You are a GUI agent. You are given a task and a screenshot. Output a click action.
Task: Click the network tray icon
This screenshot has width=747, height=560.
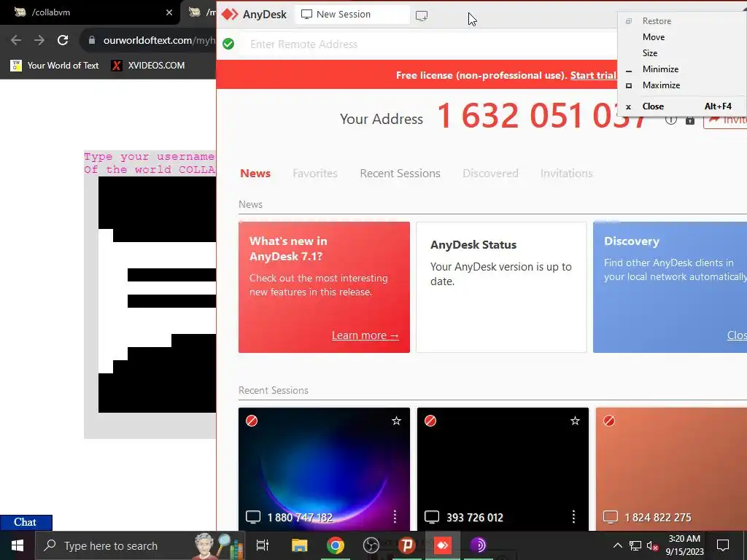[x=635, y=545]
